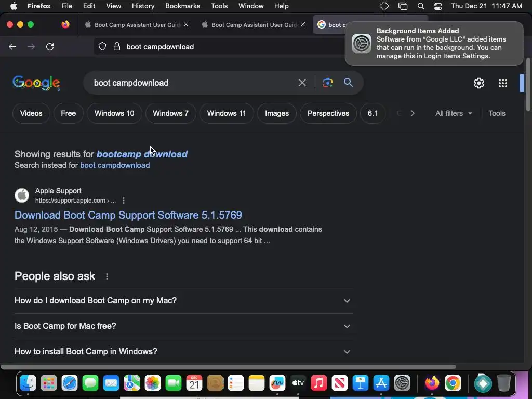
Task: Expand "How to install Boot Camp in Windows?"
Action: tap(183, 352)
